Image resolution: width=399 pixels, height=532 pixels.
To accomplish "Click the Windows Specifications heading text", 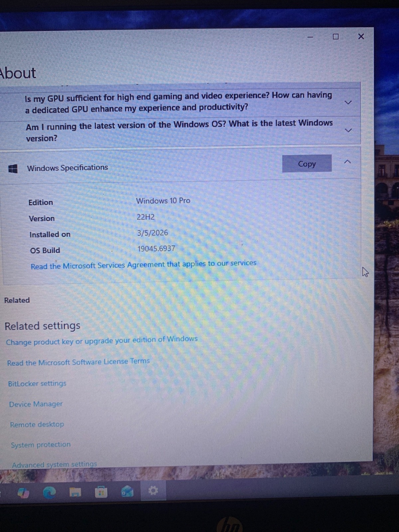I will (67, 168).
